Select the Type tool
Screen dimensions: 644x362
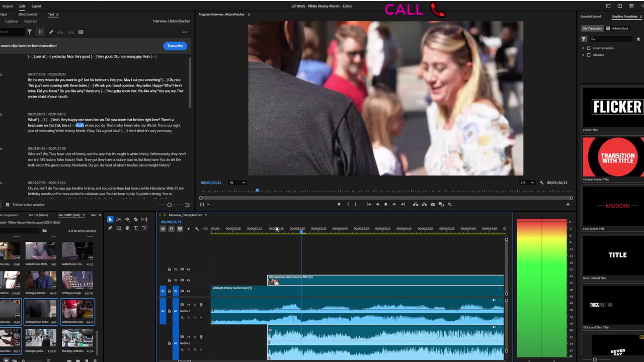point(136,228)
